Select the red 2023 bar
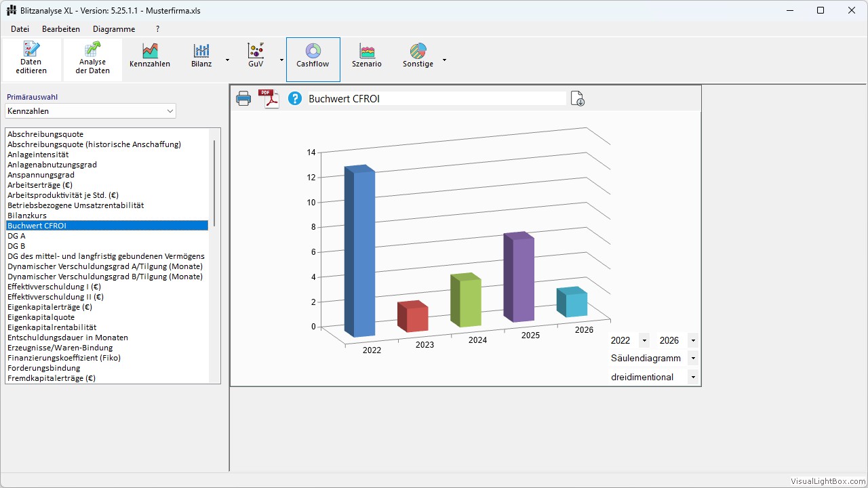868x488 pixels. [x=412, y=317]
